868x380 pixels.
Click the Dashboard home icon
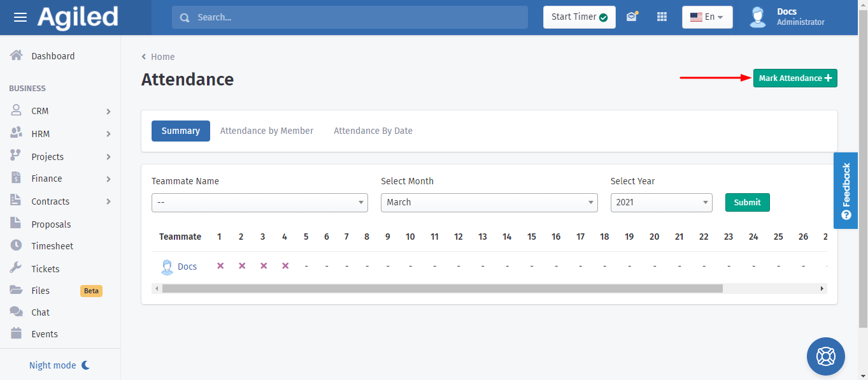(17, 55)
